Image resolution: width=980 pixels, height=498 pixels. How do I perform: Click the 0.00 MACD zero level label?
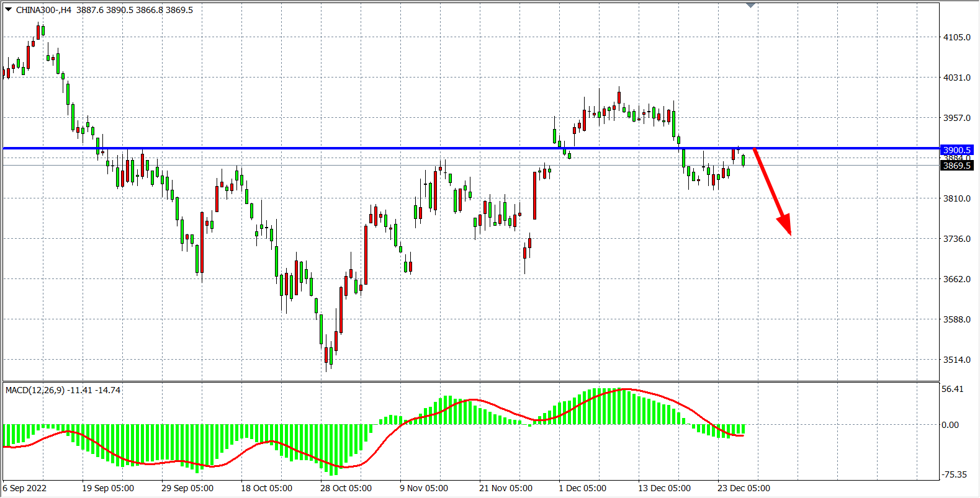(950, 425)
